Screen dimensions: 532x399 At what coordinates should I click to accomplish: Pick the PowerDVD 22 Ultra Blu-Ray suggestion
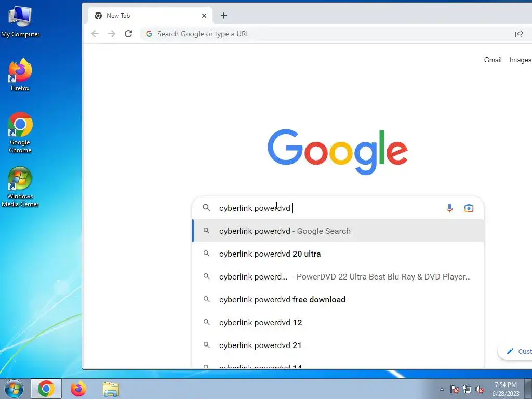coord(338,276)
